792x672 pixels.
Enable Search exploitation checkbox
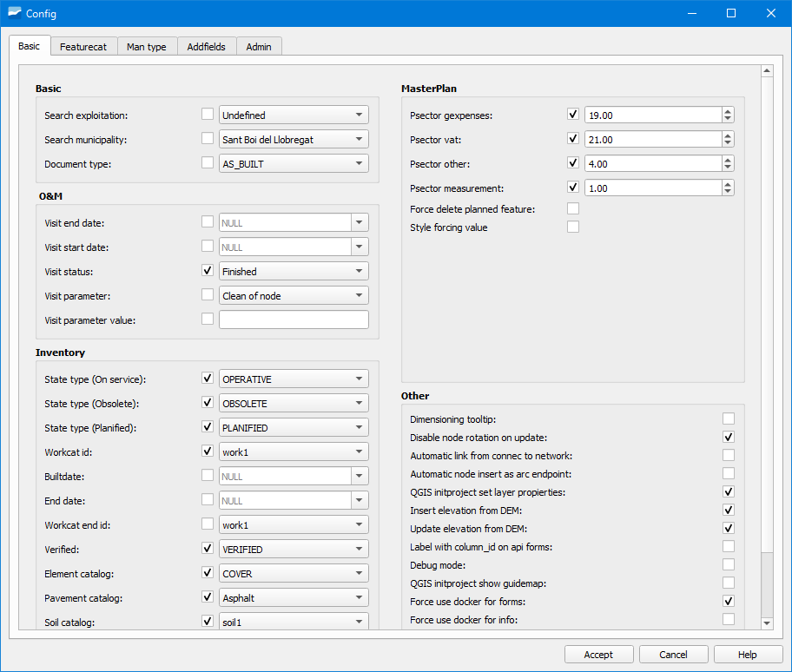pos(208,115)
